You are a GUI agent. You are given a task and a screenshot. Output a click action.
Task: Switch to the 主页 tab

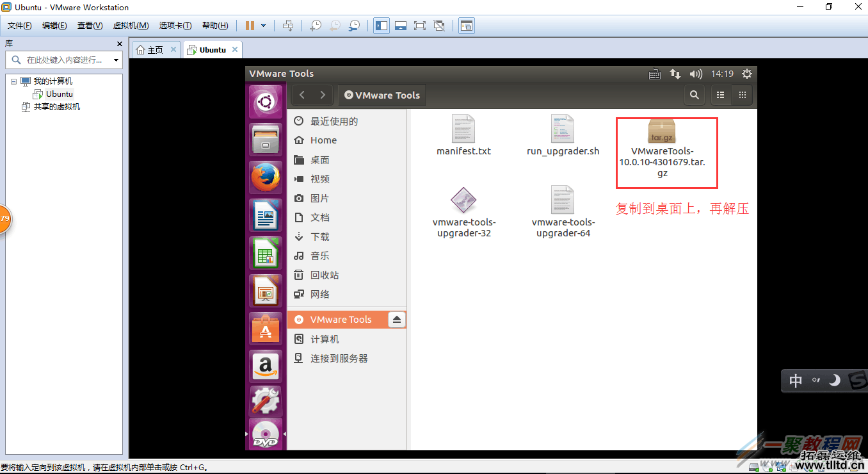[x=154, y=49]
